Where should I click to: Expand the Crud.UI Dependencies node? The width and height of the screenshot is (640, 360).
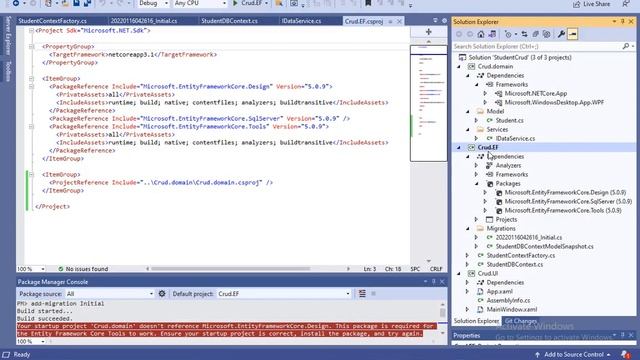point(467,282)
